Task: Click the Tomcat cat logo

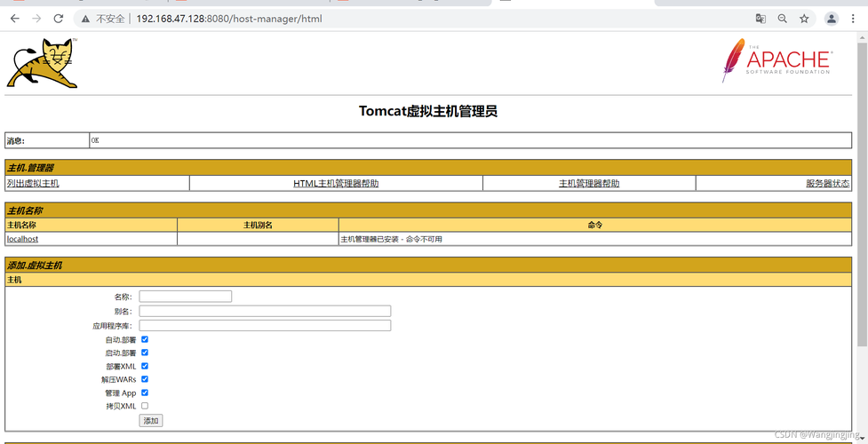Action: (43, 63)
